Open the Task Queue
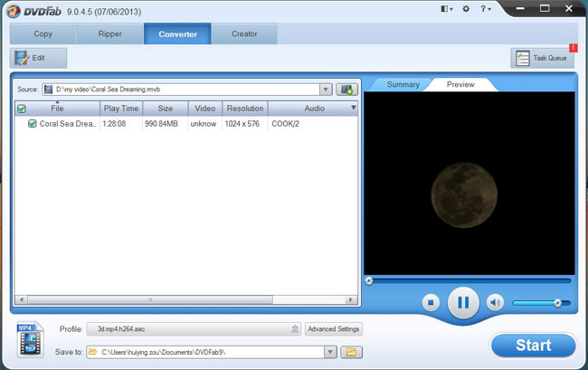 tap(542, 58)
